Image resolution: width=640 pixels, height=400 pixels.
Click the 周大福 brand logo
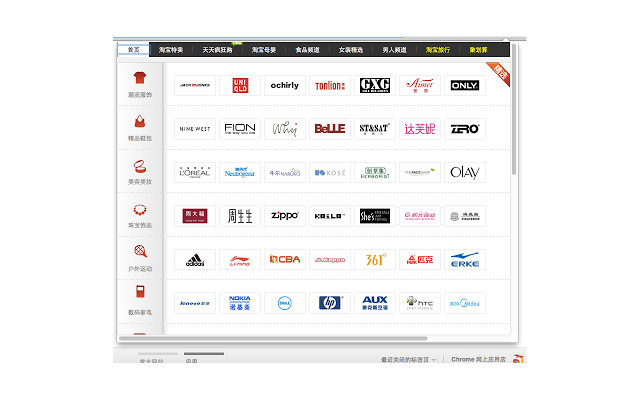[195, 216]
